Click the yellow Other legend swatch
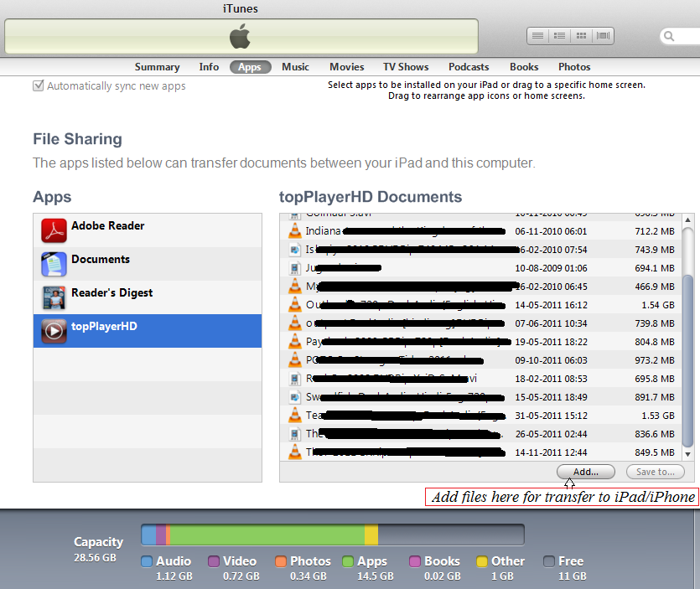 coord(482,561)
